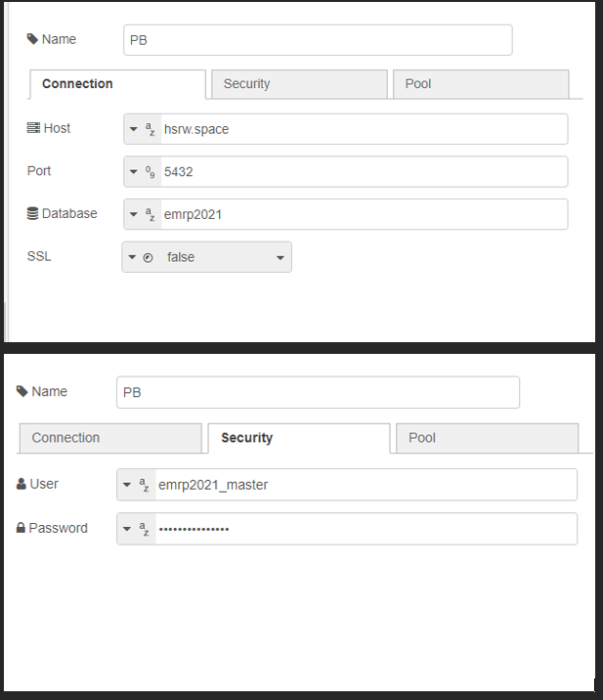
Task: Switch to Security tab in upper panel
Action: click(x=298, y=84)
